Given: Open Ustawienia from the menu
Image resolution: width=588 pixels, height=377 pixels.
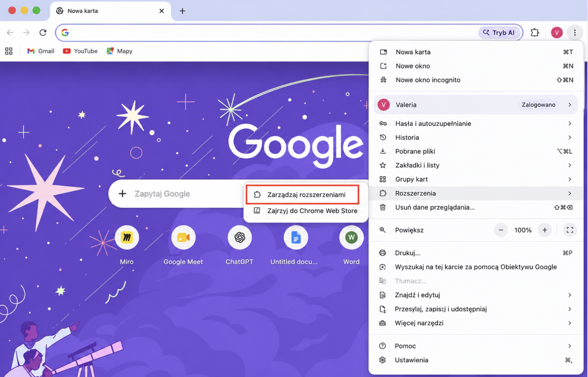Looking at the screenshot, I should [x=476, y=360].
